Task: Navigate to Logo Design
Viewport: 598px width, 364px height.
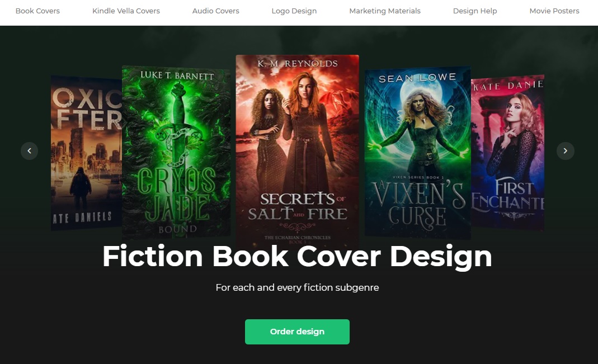Action: [x=294, y=11]
